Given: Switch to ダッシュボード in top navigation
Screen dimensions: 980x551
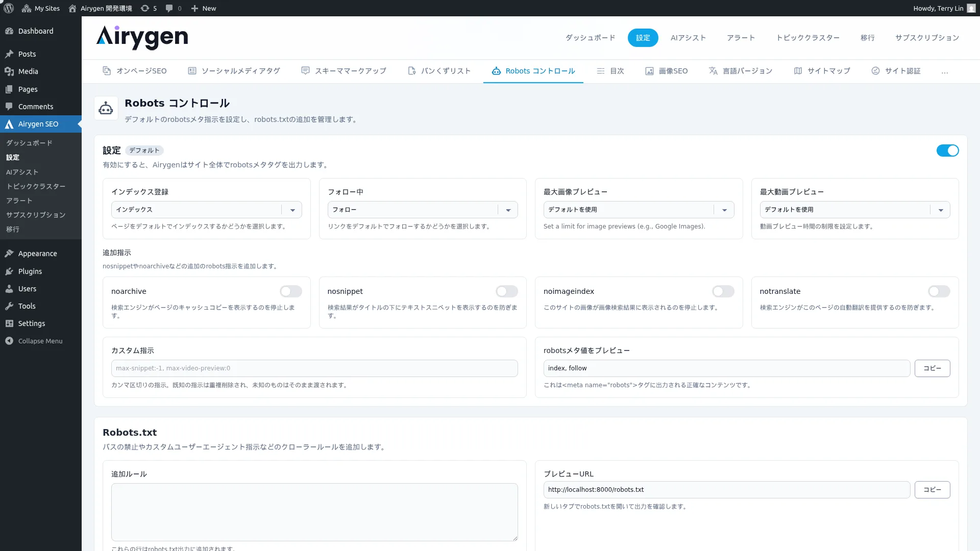Looking at the screenshot, I should [x=590, y=38].
